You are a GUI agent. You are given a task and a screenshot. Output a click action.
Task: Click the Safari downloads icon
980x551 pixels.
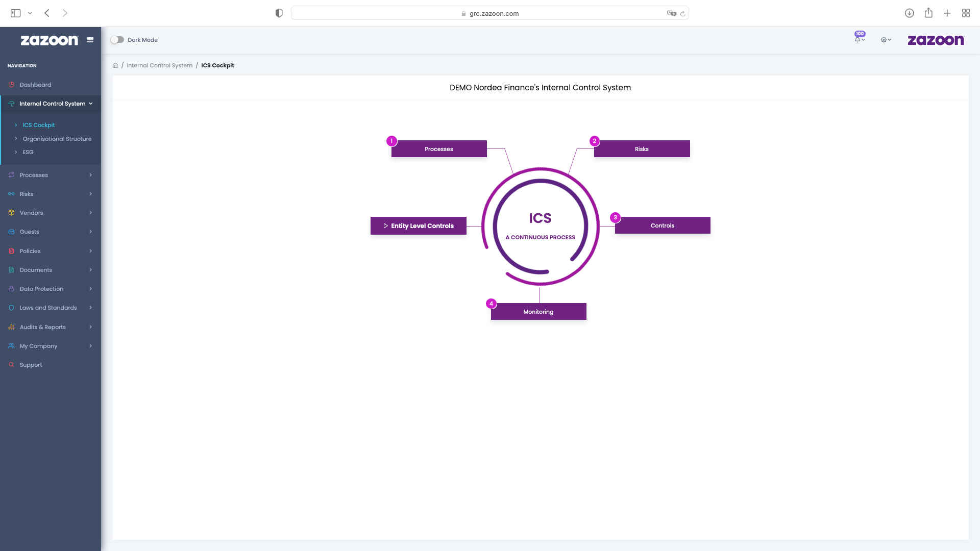[909, 13]
